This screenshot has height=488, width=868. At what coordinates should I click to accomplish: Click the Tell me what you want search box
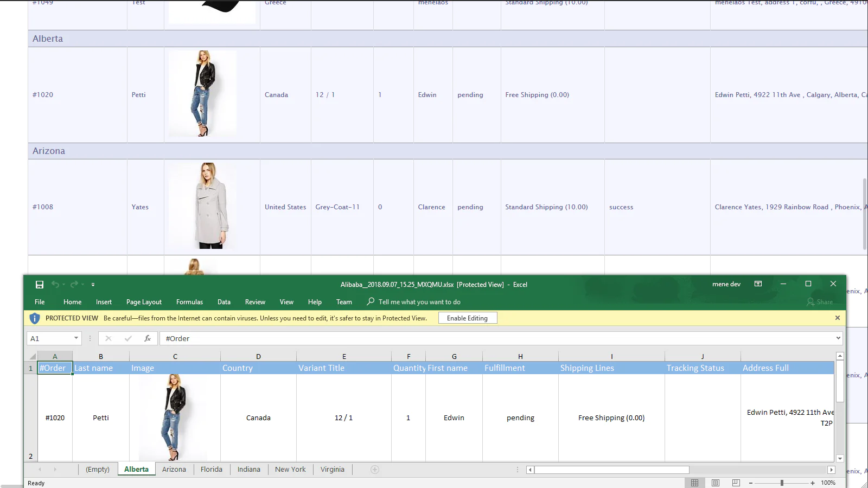(419, 302)
